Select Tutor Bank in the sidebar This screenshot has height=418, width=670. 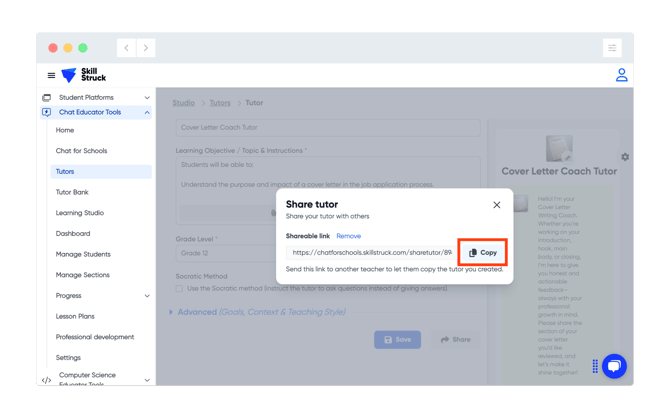coord(72,192)
